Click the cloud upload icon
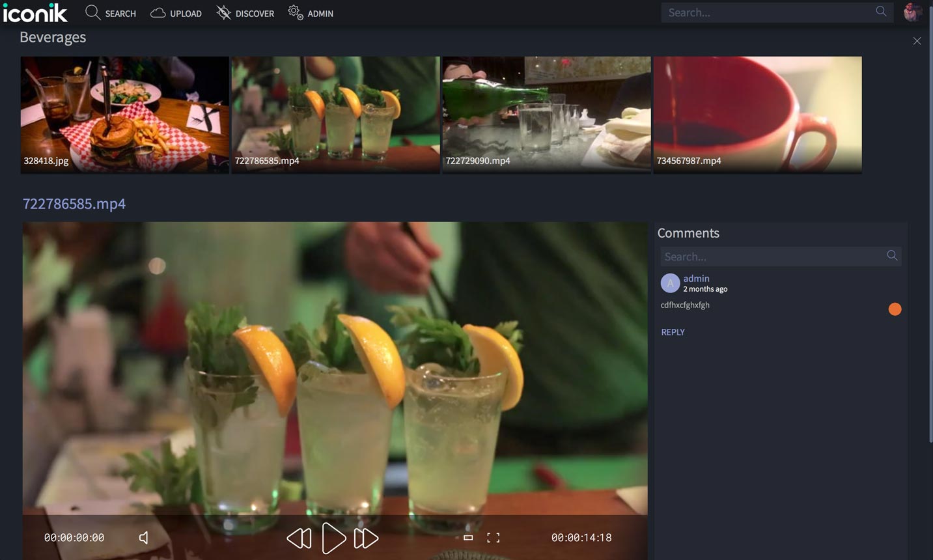The image size is (933, 560). pos(158,13)
